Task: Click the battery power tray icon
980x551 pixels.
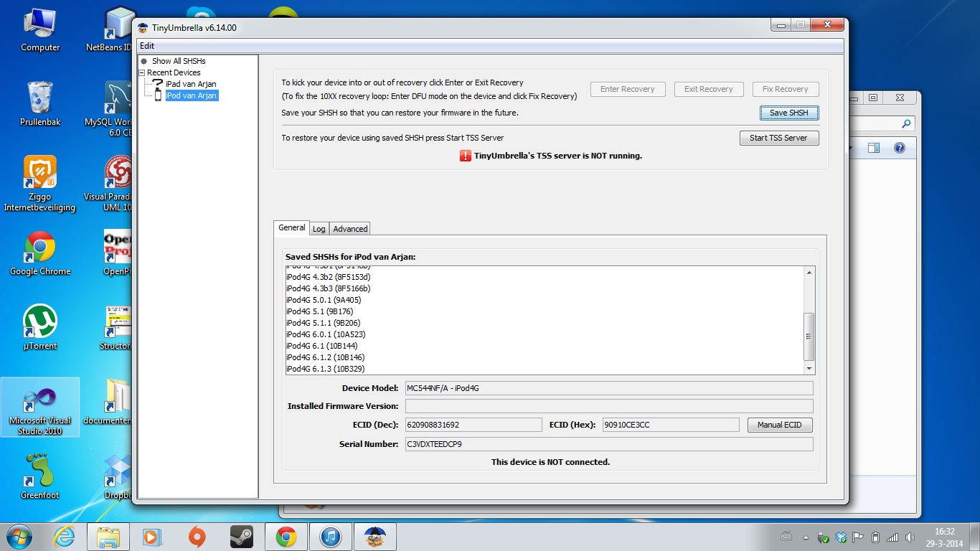Action: (875, 537)
